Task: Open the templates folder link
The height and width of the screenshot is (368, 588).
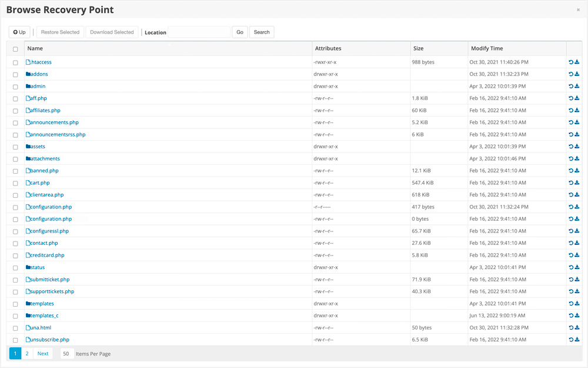Action: pos(42,304)
